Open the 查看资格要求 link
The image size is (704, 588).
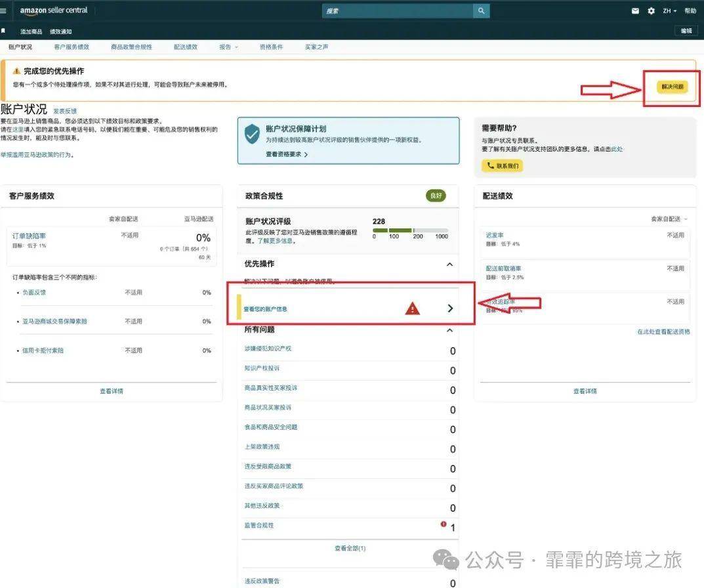[287, 154]
